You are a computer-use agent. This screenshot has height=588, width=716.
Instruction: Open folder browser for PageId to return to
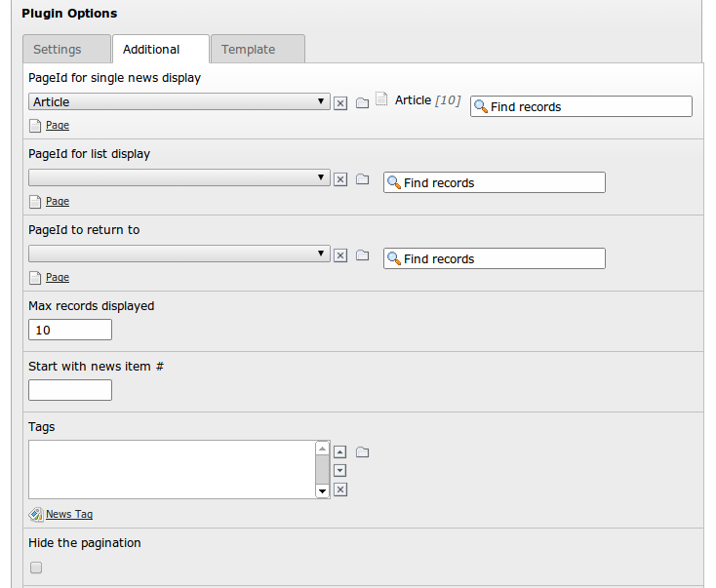point(362,255)
